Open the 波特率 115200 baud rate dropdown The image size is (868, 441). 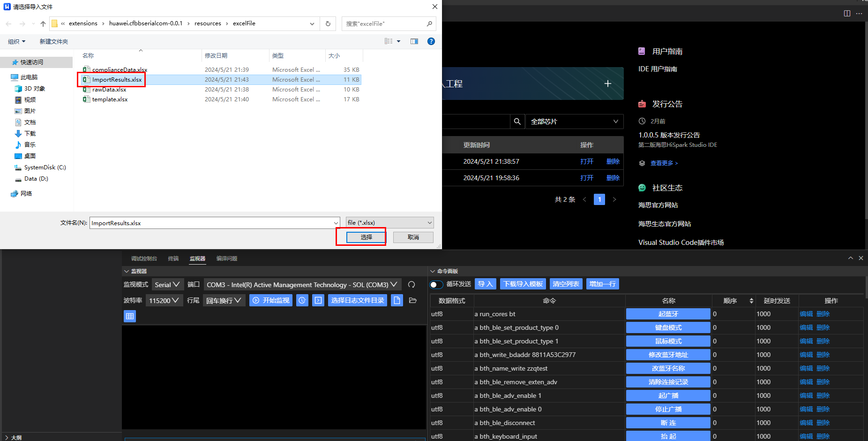pos(164,300)
